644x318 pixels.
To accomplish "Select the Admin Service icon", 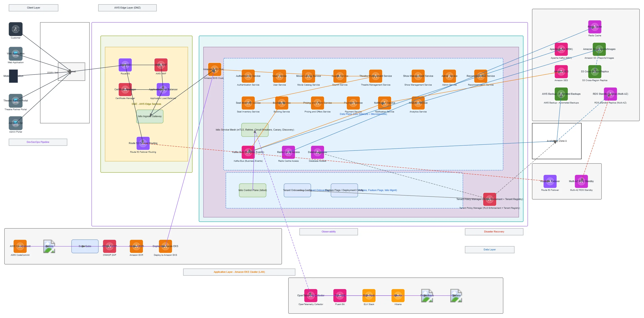I will coord(449,76).
